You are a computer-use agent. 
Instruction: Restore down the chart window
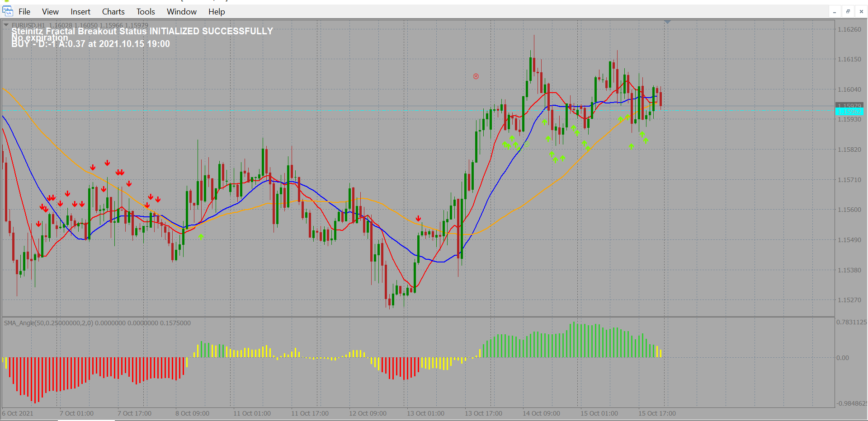point(848,12)
